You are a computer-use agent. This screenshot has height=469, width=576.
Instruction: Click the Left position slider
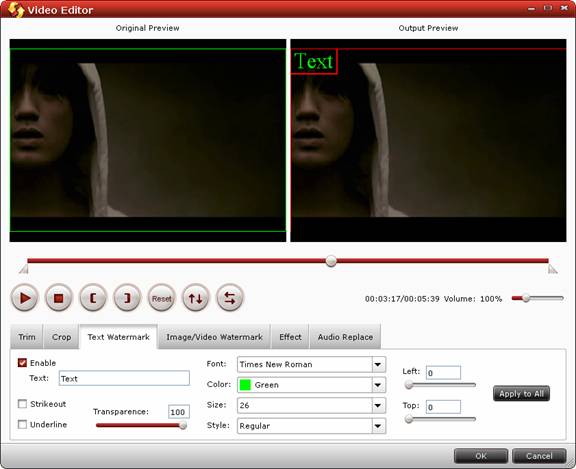pos(440,385)
